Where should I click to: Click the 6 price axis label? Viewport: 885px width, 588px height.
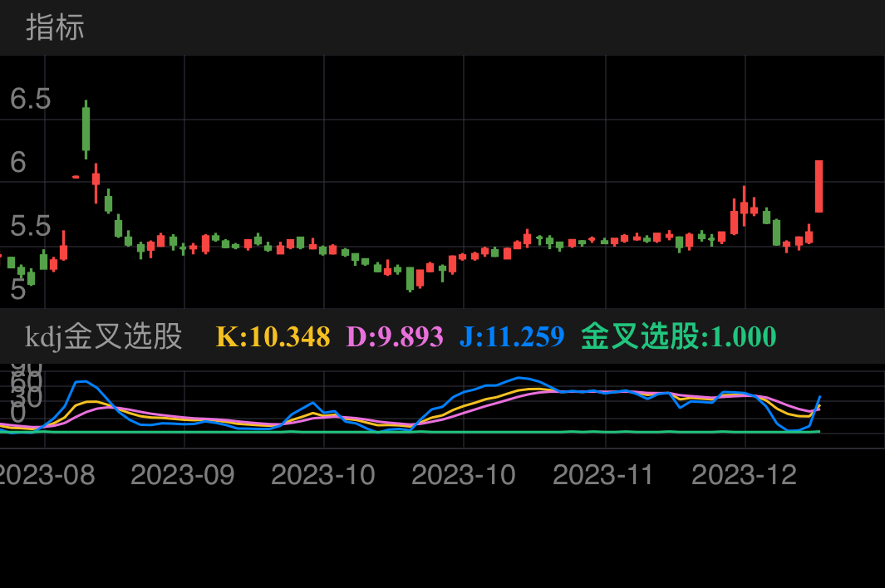click(18, 163)
